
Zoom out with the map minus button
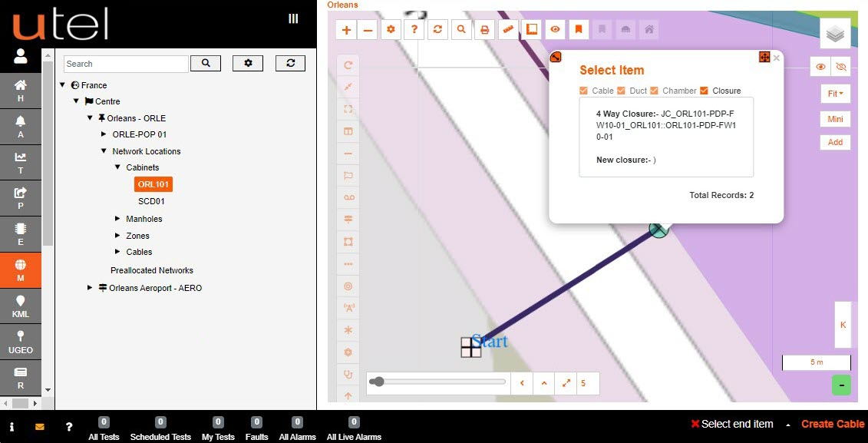367,30
